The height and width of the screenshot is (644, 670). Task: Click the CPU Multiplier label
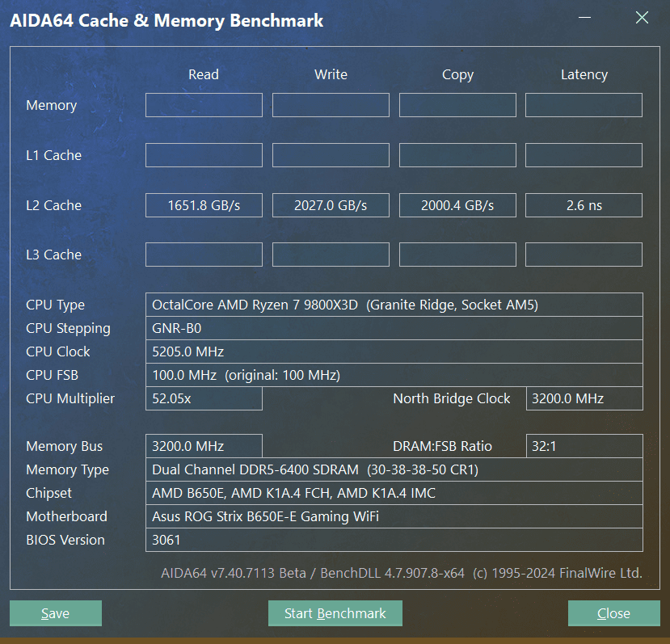70,398
